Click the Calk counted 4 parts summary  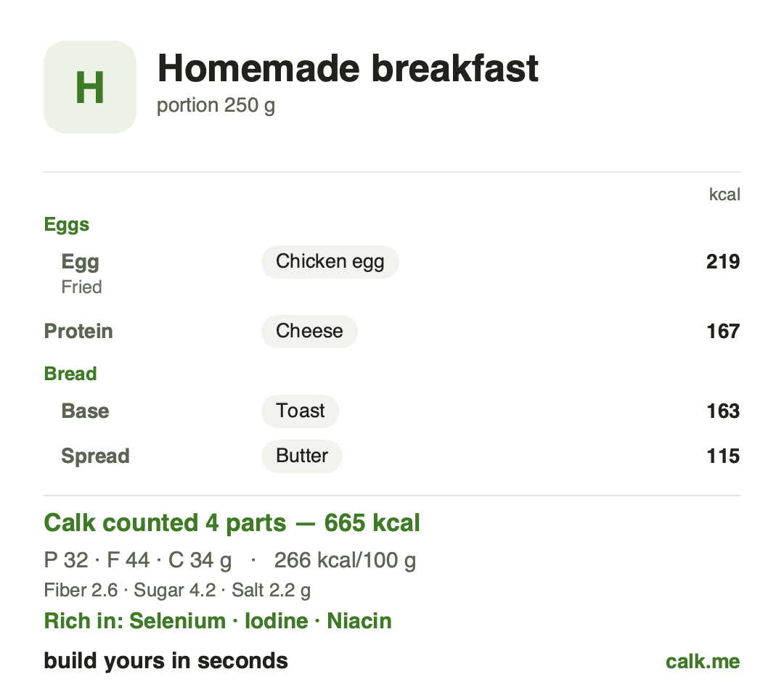[x=232, y=523]
